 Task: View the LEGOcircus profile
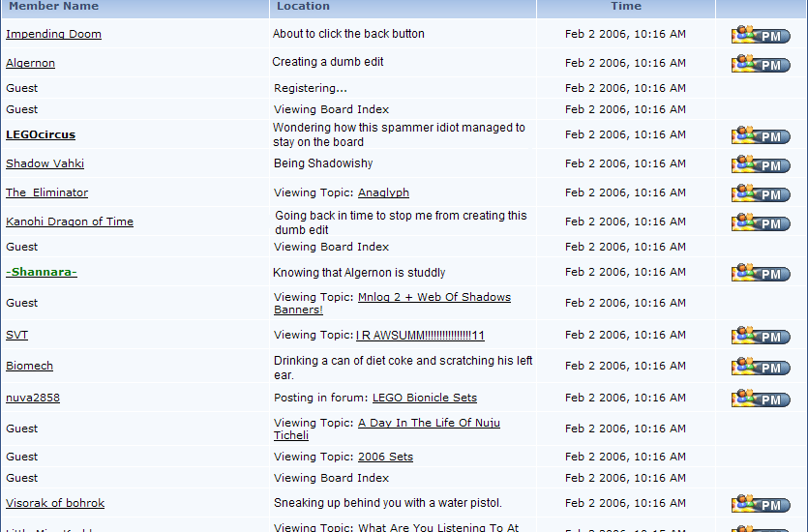(41, 134)
